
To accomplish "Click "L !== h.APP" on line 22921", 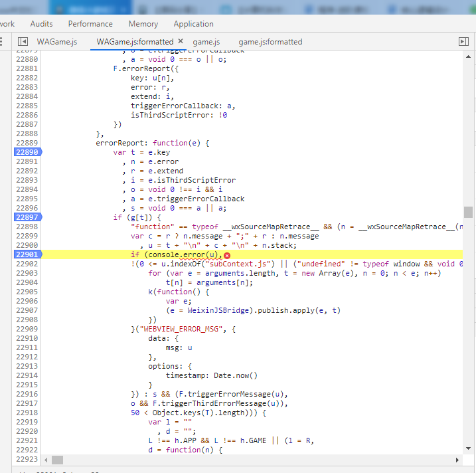I will [x=172, y=440].
